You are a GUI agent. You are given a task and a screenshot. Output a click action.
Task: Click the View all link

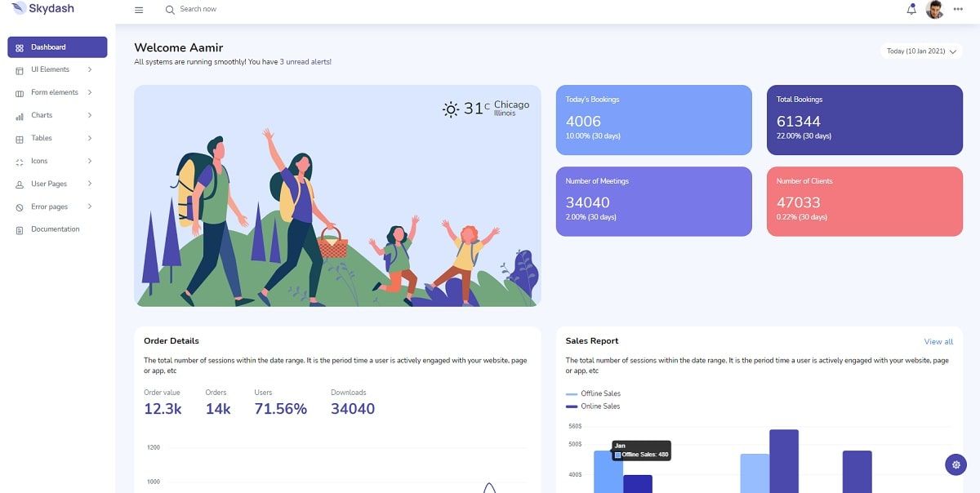pos(937,341)
